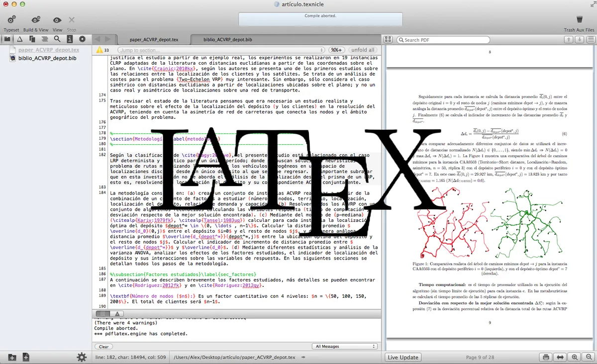This screenshot has height=364, width=597.
Task: Show the document outline lines panel
Action: 45,39
